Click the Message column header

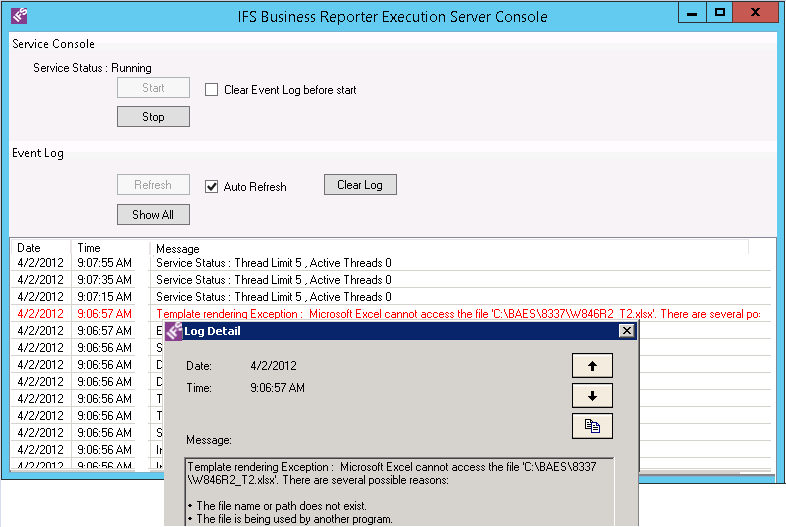click(x=449, y=248)
